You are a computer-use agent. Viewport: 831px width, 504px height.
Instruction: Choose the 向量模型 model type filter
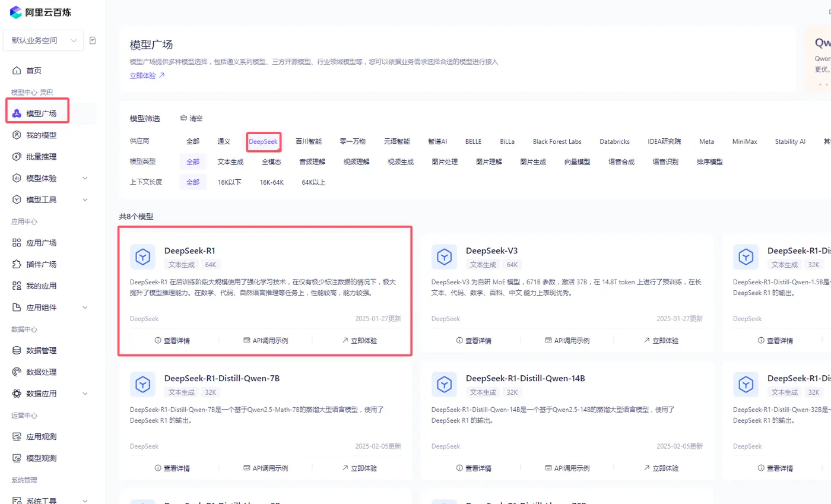click(x=577, y=161)
